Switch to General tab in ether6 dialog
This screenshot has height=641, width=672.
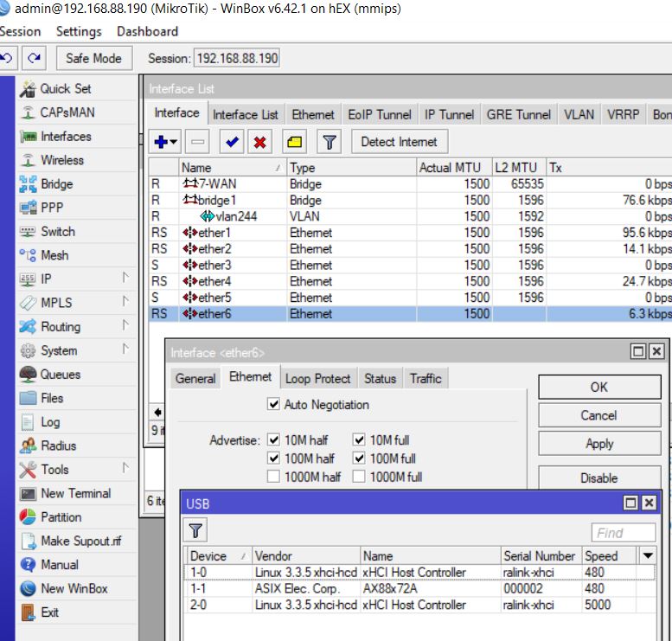coord(195,379)
